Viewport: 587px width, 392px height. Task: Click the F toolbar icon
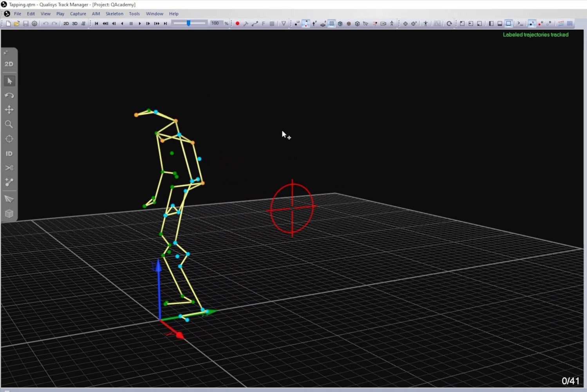(x=264, y=23)
